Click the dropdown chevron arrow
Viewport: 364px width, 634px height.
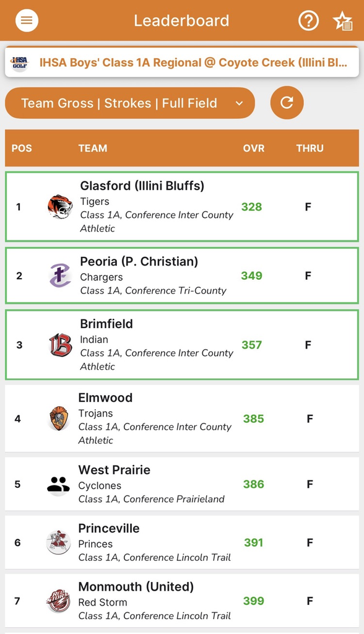click(x=239, y=103)
